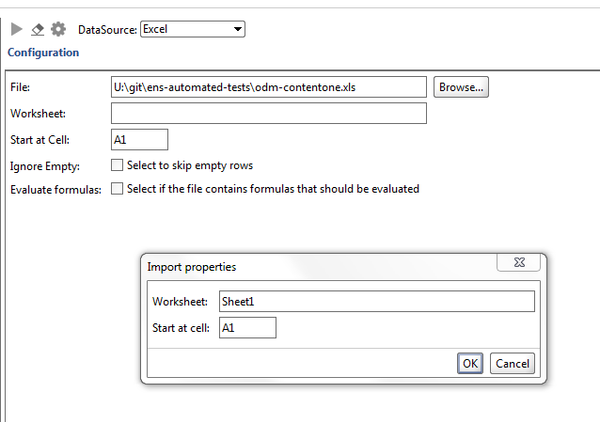The height and width of the screenshot is (422, 600).
Task: Click the eraser clear icon
Action: (x=37, y=30)
